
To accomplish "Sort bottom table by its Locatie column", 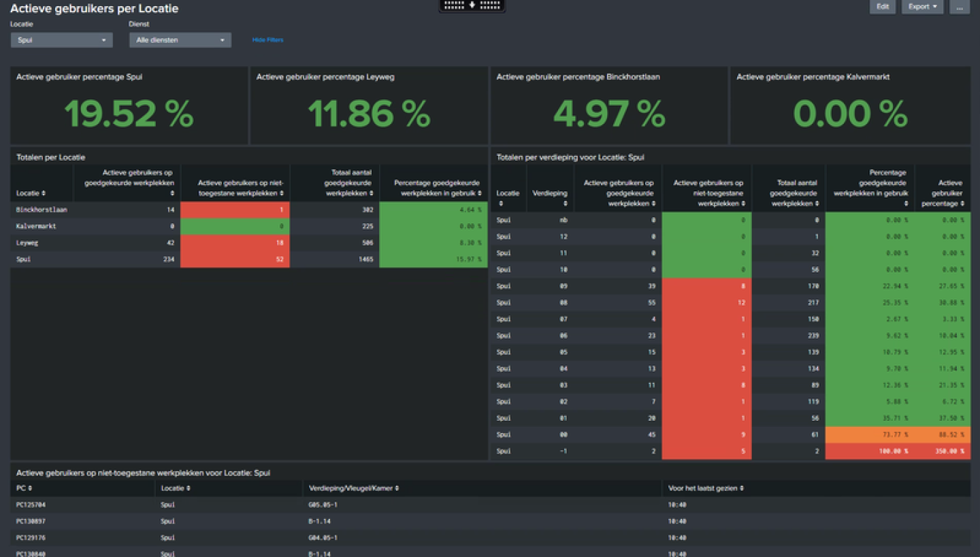I will 176,488.
